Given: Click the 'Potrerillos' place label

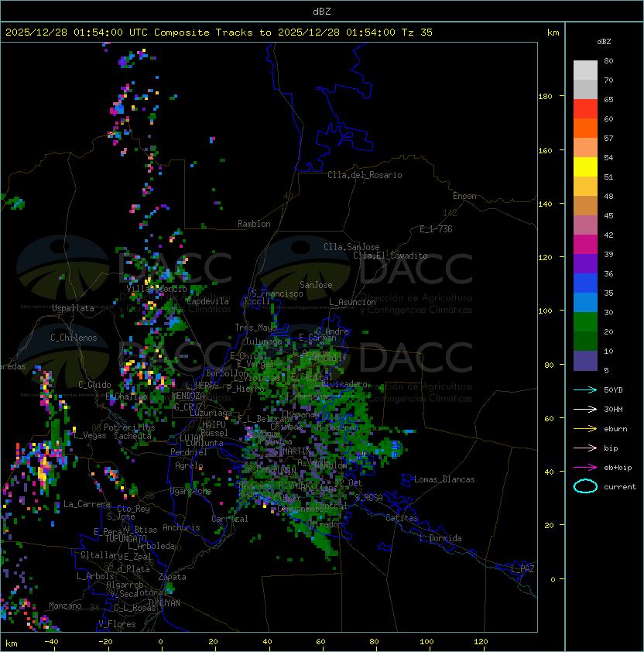Looking at the screenshot, I should coord(129,427).
